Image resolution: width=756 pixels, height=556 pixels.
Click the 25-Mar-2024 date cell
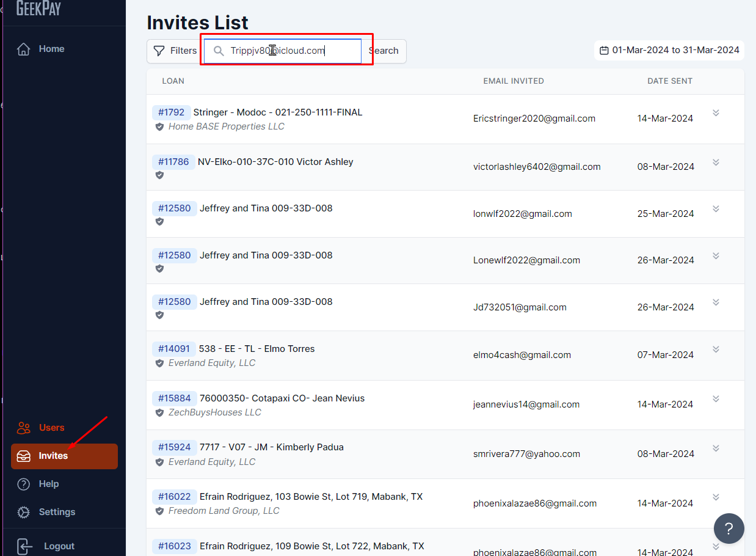pyautogui.click(x=666, y=214)
